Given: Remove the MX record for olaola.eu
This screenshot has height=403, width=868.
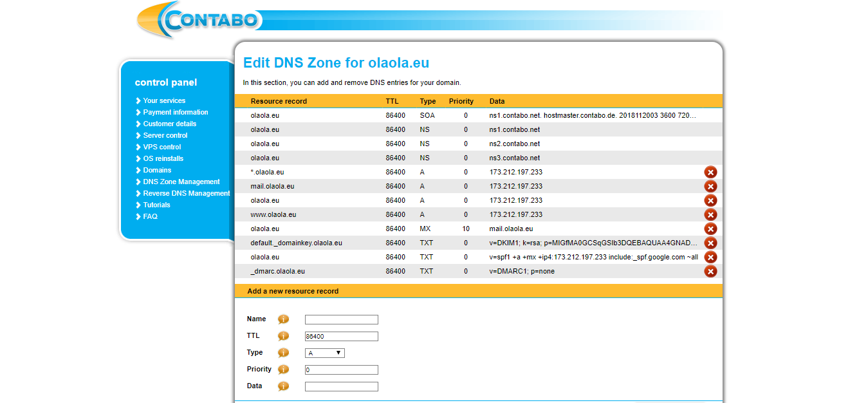Looking at the screenshot, I should click(710, 229).
